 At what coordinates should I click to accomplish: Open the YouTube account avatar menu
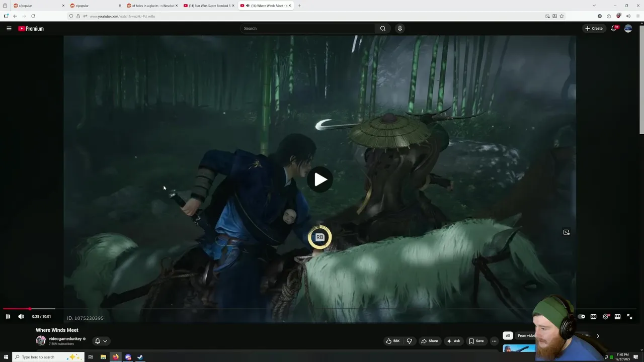coord(628,29)
